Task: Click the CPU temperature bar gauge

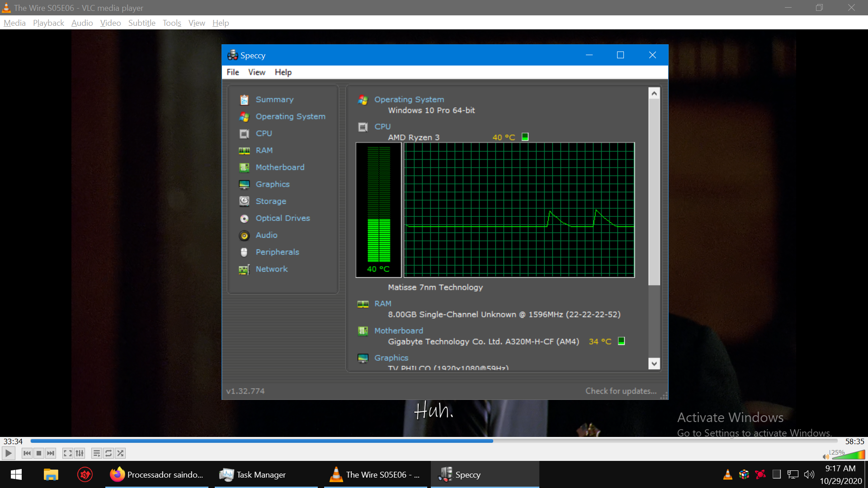Action: pos(378,210)
